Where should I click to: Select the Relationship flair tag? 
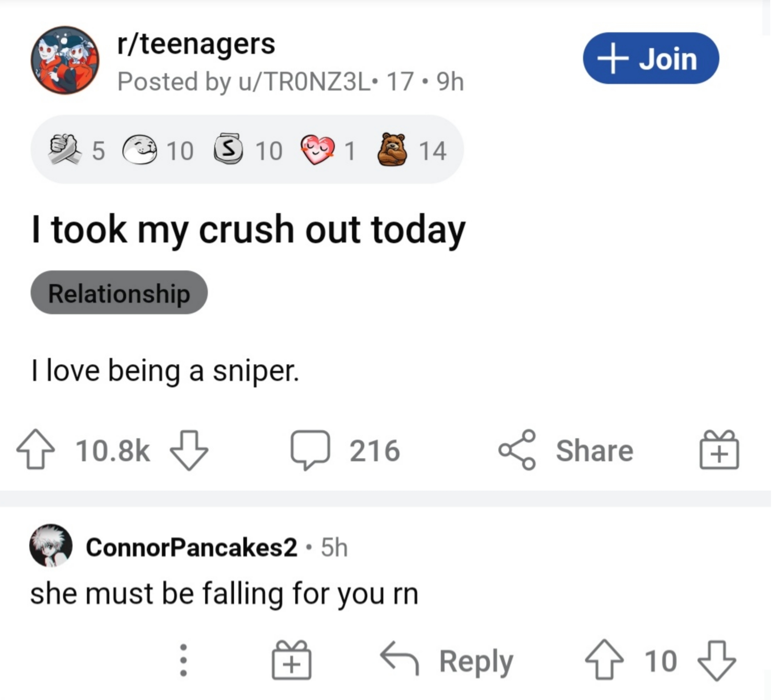(119, 293)
